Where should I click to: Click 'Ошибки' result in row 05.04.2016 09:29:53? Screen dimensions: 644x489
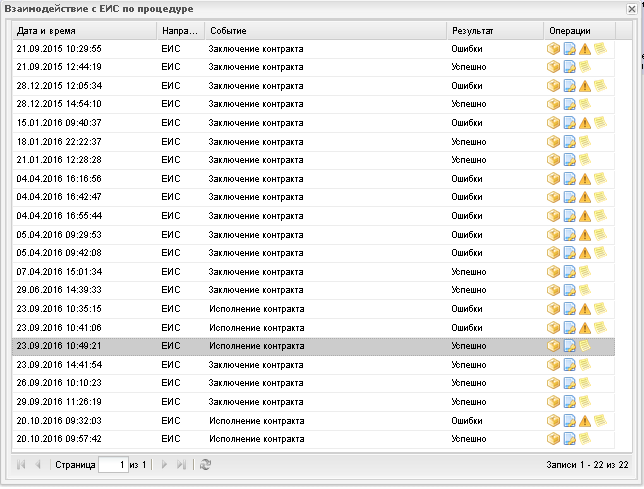click(x=467, y=235)
